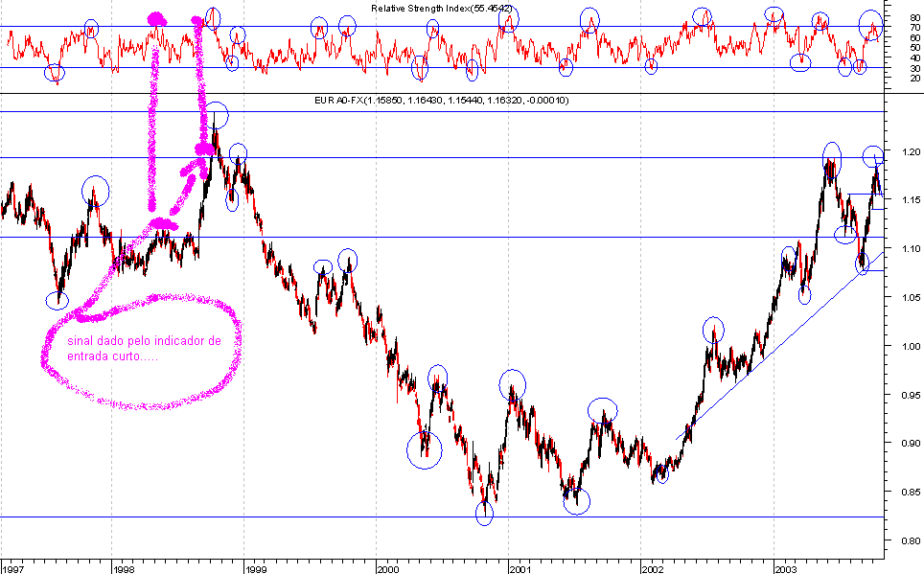Click the RSI scale value 30
The image size is (924, 574).
915,68
